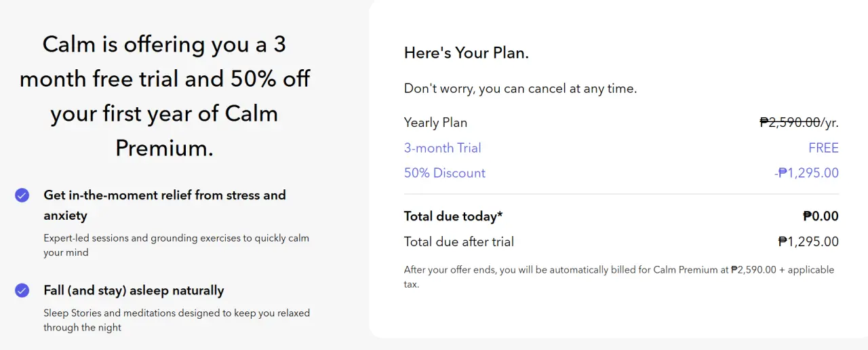Click the Sleep Stories and meditations description
868x350 pixels.
[176, 320]
